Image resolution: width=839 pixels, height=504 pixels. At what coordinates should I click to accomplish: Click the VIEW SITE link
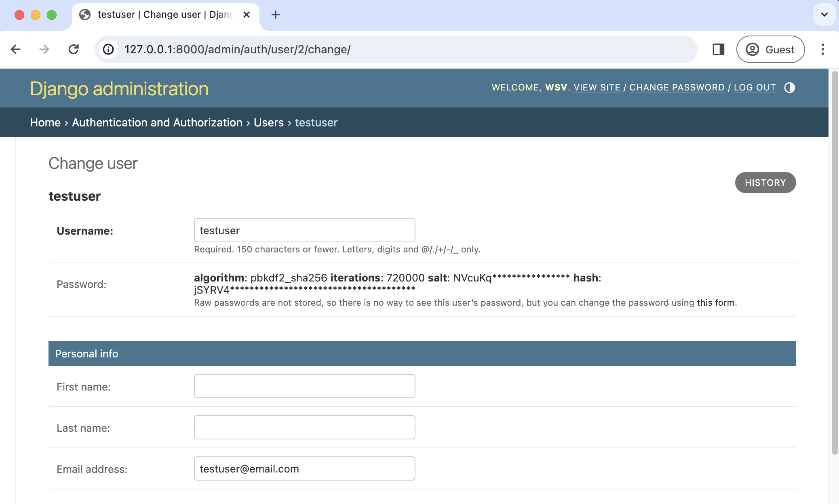tap(596, 87)
